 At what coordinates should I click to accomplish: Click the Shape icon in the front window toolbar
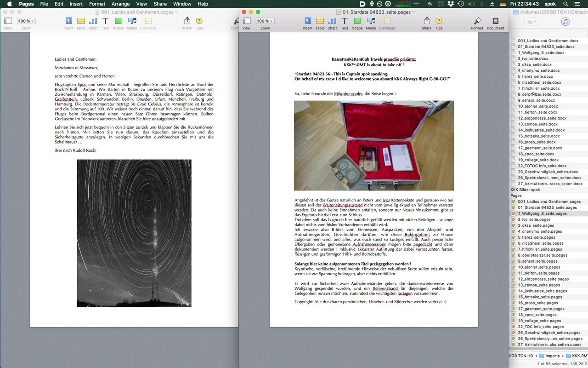pos(357,21)
